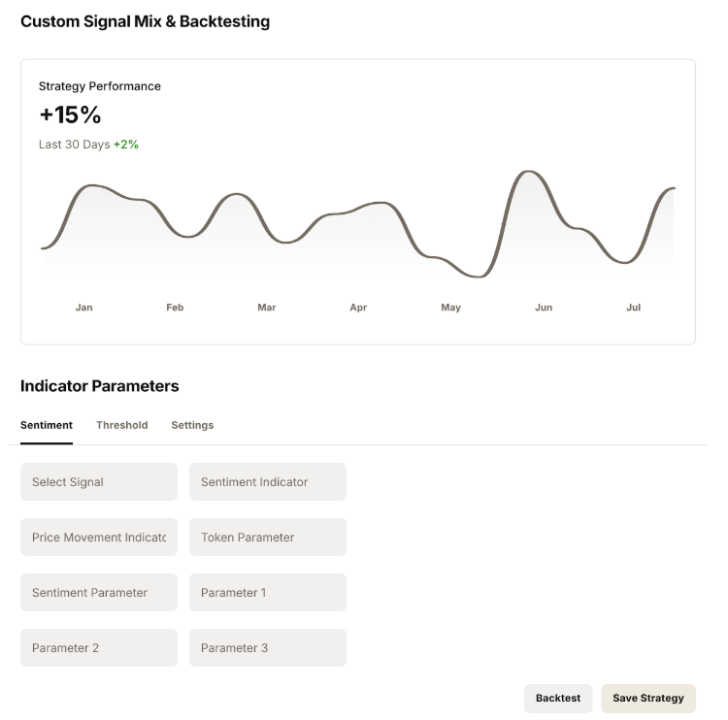Image resolution: width=728 pixels, height=720 pixels.
Task: Click the Sentiment Parameter input
Action: tap(99, 593)
